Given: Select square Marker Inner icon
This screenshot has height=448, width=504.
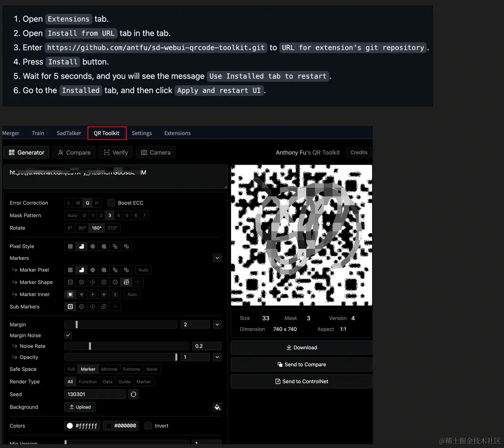Looking at the screenshot, I should pyautogui.click(x=70, y=295).
